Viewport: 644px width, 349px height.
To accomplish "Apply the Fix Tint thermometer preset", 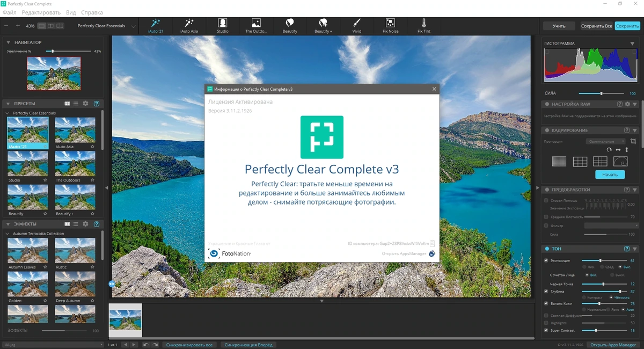I will coord(424,25).
